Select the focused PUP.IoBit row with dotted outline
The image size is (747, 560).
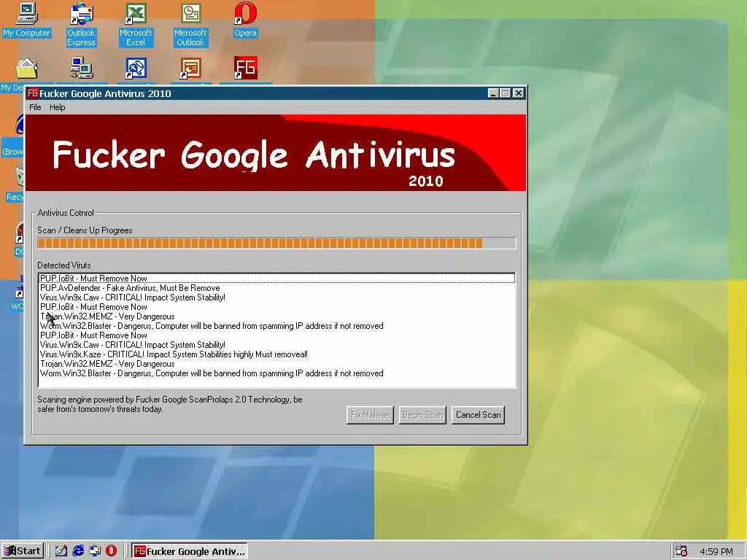tap(276, 278)
